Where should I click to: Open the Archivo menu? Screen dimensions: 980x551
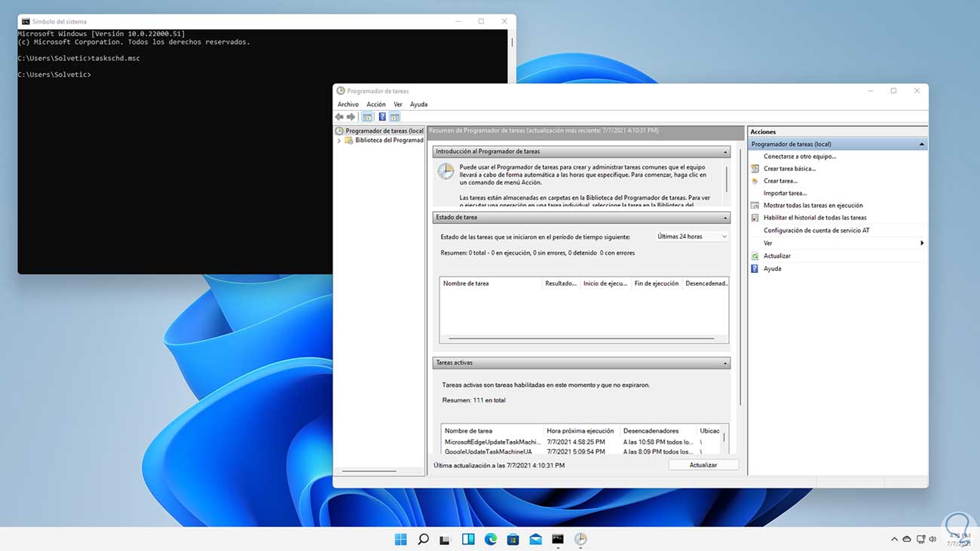click(x=348, y=105)
